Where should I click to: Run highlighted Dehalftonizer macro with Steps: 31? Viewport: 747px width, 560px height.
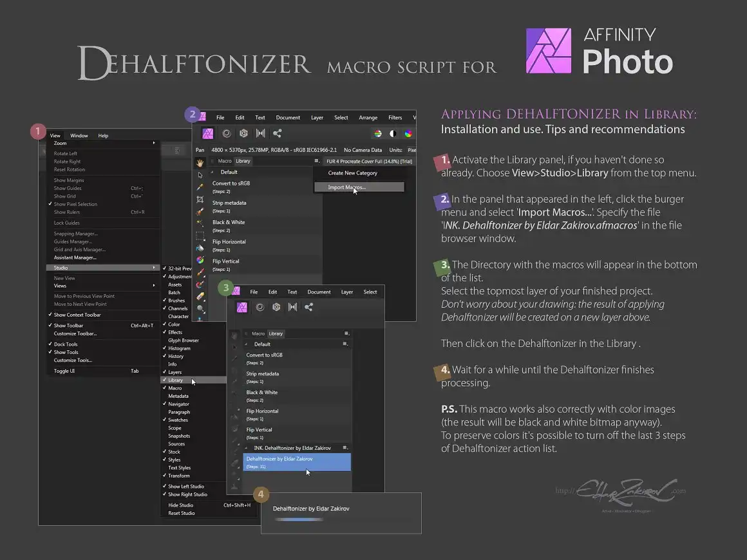click(x=297, y=462)
